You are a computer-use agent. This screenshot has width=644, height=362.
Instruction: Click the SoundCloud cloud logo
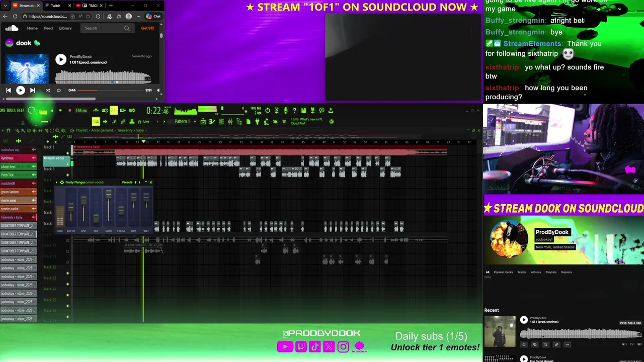click(x=12, y=28)
